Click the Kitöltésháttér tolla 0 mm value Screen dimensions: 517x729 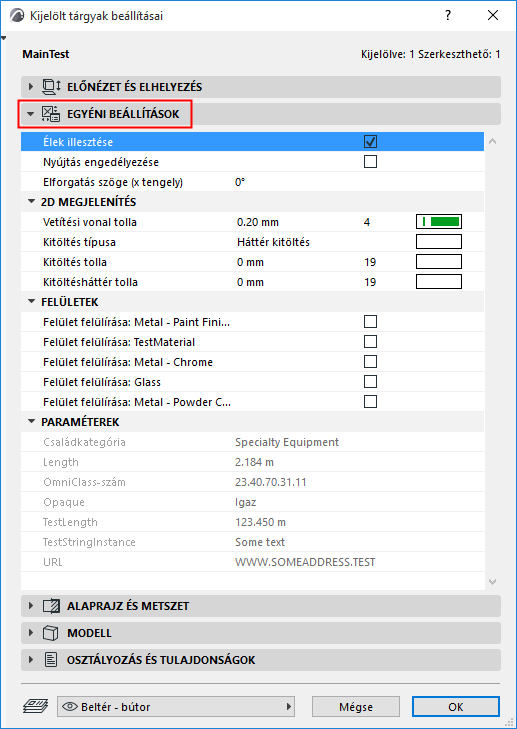pyautogui.click(x=250, y=282)
